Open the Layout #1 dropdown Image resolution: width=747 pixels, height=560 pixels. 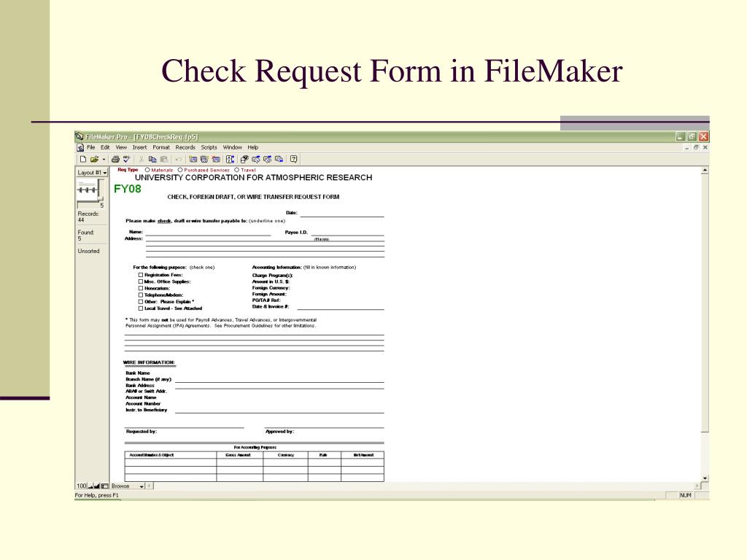point(92,172)
